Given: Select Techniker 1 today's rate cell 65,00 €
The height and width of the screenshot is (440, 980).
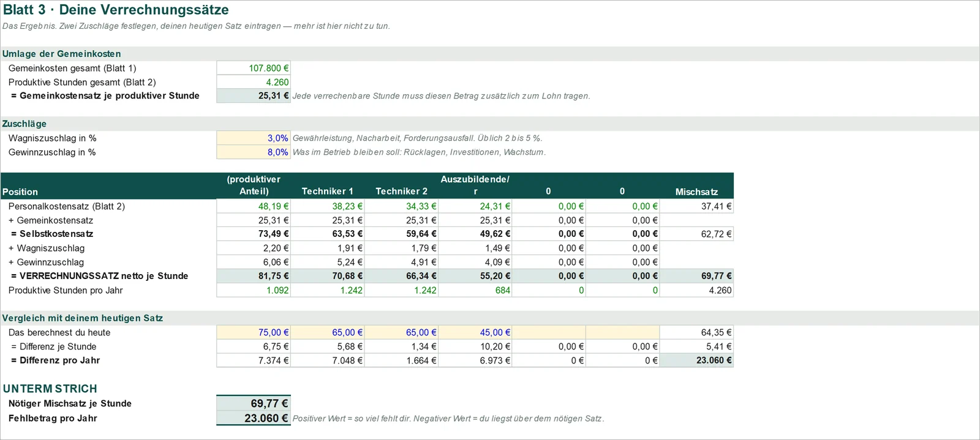Looking at the screenshot, I should [x=328, y=332].
